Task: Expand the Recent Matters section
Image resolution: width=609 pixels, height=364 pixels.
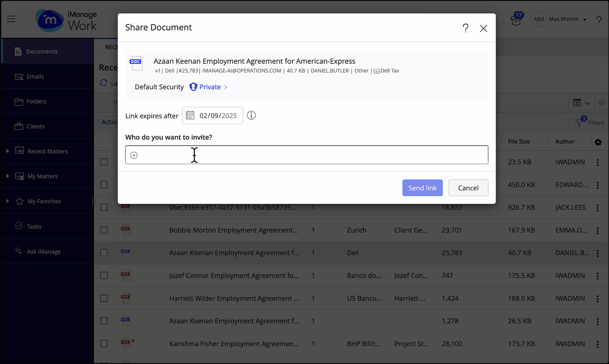Action: coord(7,151)
